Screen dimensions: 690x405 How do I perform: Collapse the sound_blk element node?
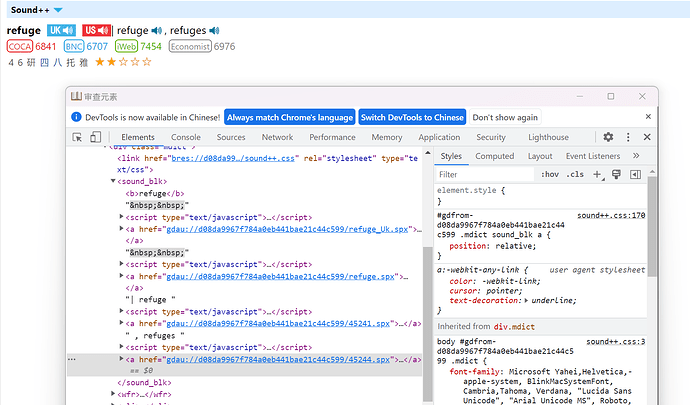(x=113, y=181)
